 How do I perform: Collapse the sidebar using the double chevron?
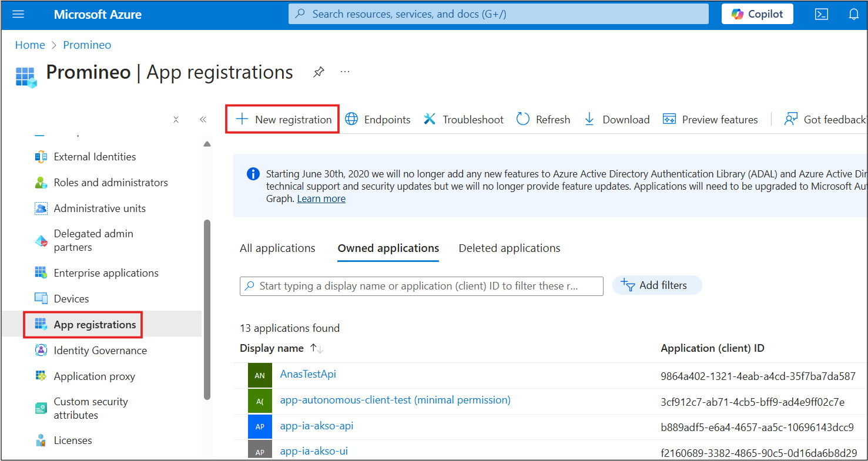(x=203, y=120)
